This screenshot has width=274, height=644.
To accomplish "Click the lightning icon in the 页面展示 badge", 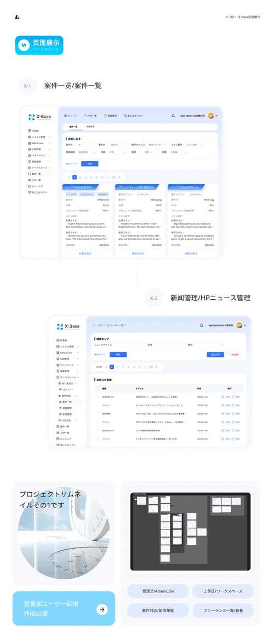I will [25, 45].
